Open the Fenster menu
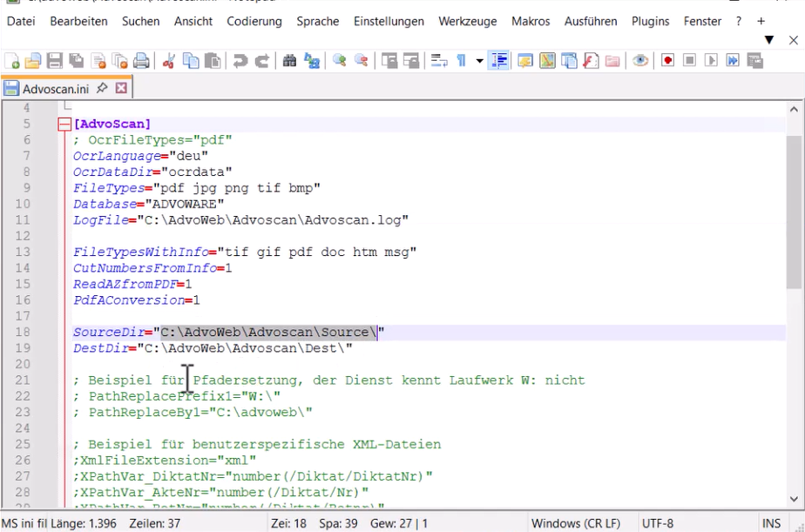This screenshot has width=805, height=532. [x=702, y=21]
